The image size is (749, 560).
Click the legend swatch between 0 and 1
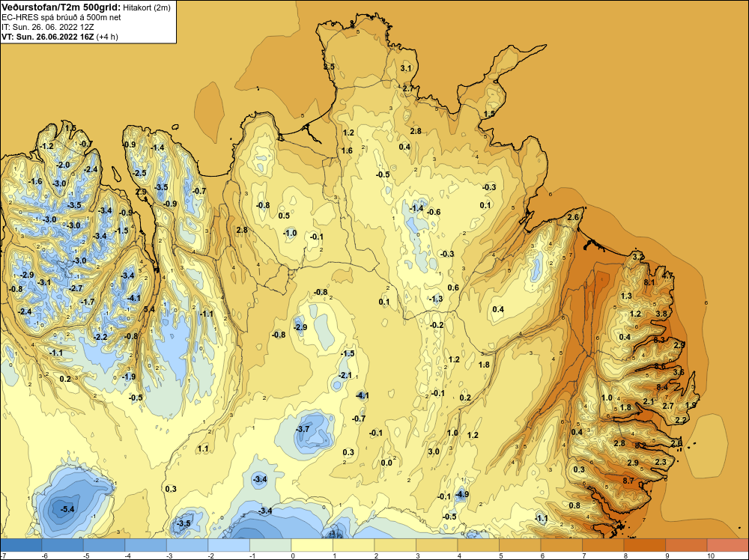pyautogui.click(x=312, y=545)
